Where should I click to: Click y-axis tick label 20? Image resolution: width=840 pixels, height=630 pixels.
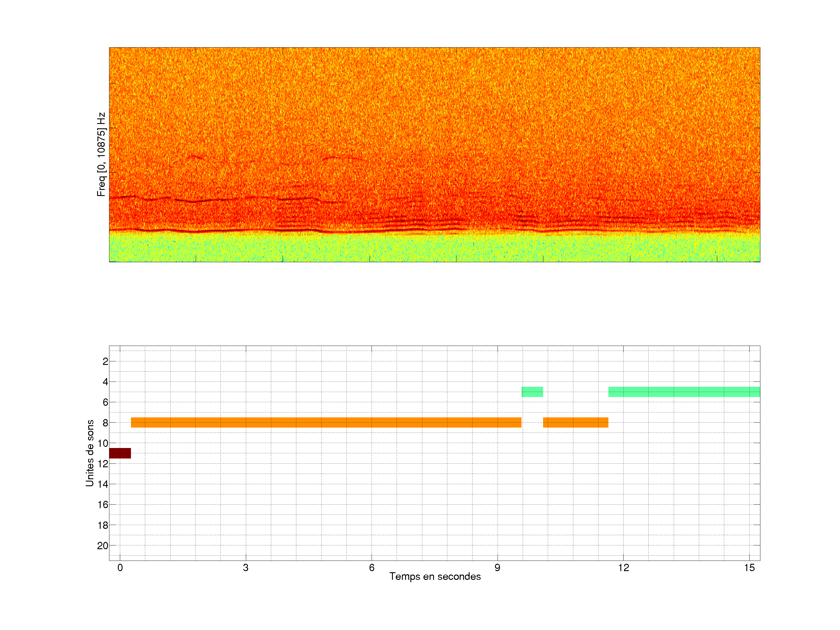(103, 546)
